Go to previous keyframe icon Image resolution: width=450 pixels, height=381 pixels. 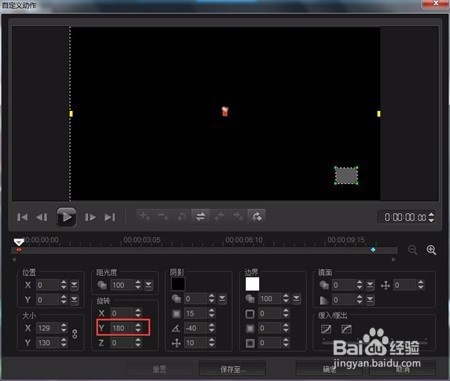[219, 217]
